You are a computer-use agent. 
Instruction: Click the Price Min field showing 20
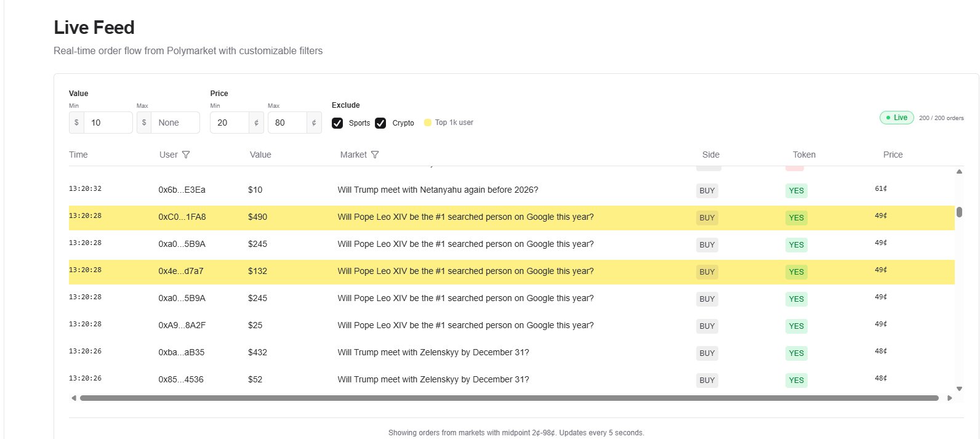(229, 123)
